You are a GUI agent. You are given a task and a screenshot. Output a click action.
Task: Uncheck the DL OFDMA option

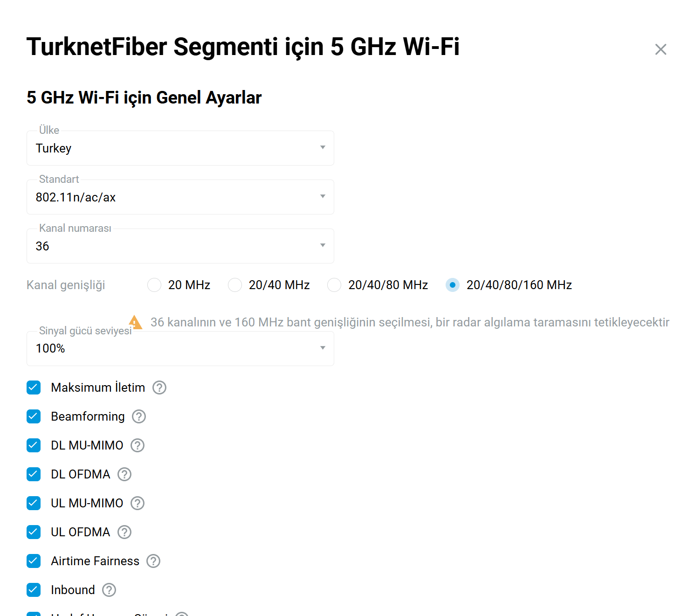click(x=34, y=474)
